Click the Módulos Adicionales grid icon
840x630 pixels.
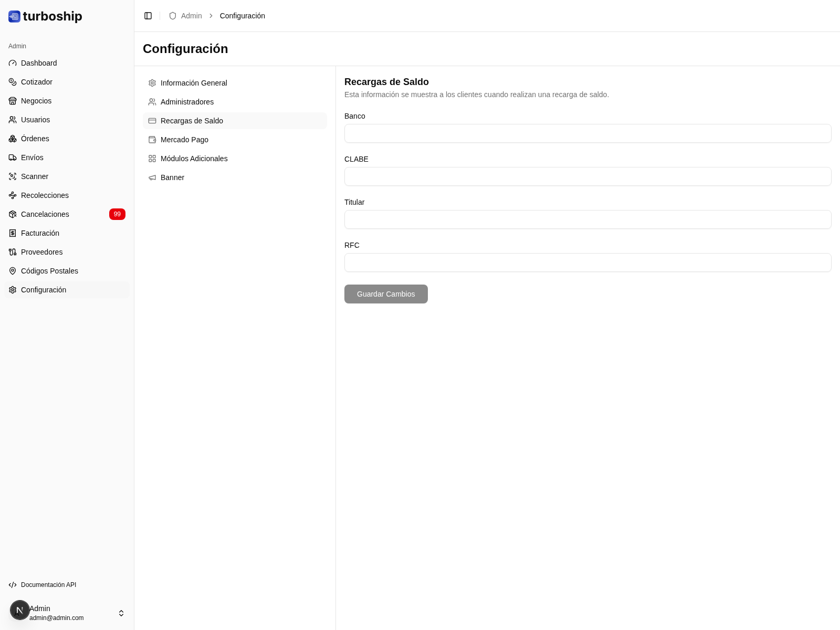pyautogui.click(x=152, y=159)
